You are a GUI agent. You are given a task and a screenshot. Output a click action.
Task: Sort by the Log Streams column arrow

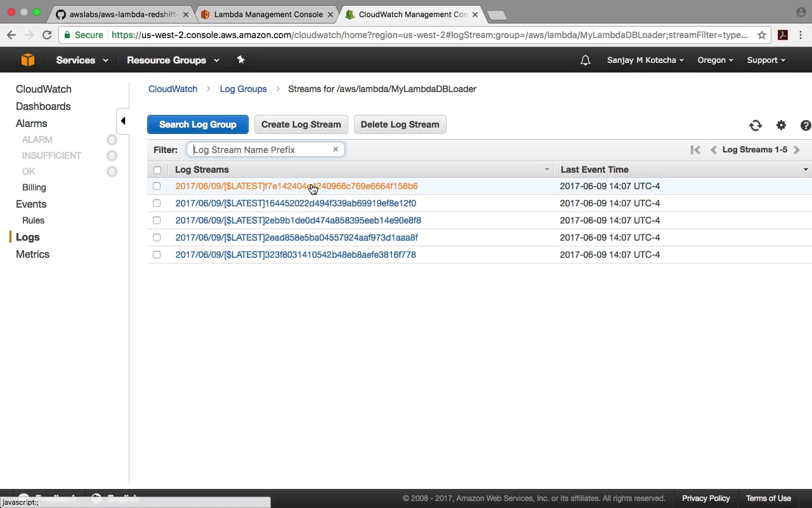pyautogui.click(x=547, y=170)
